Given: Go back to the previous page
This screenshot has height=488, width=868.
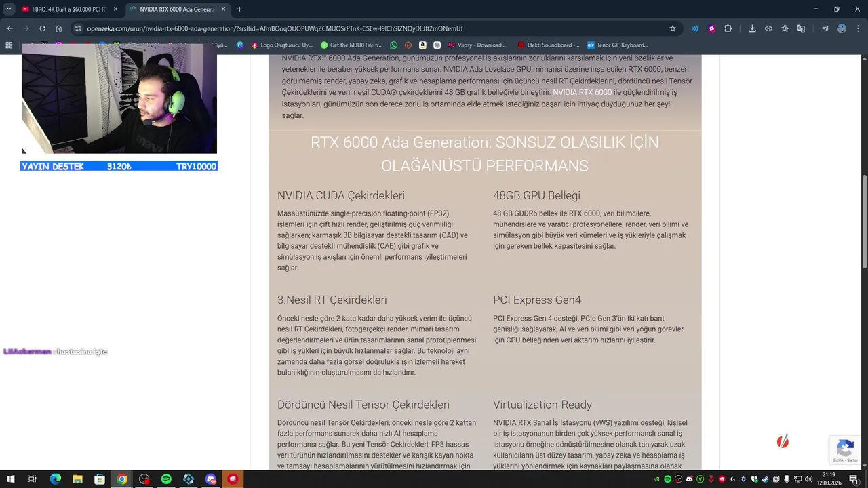Looking at the screenshot, I should (x=9, y=28).
